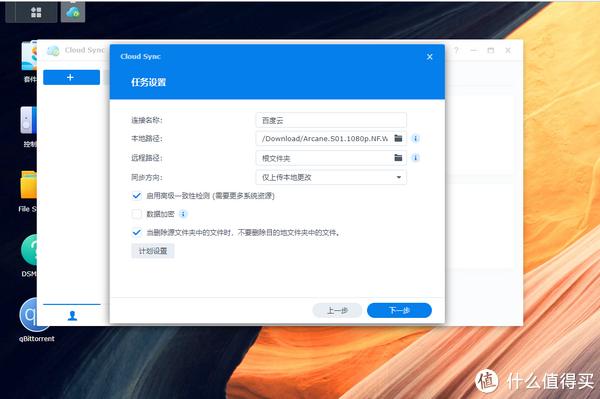Uncheck the don't-delete destination files option
Viewport: 600px width, 399px height.
(137, 232)
